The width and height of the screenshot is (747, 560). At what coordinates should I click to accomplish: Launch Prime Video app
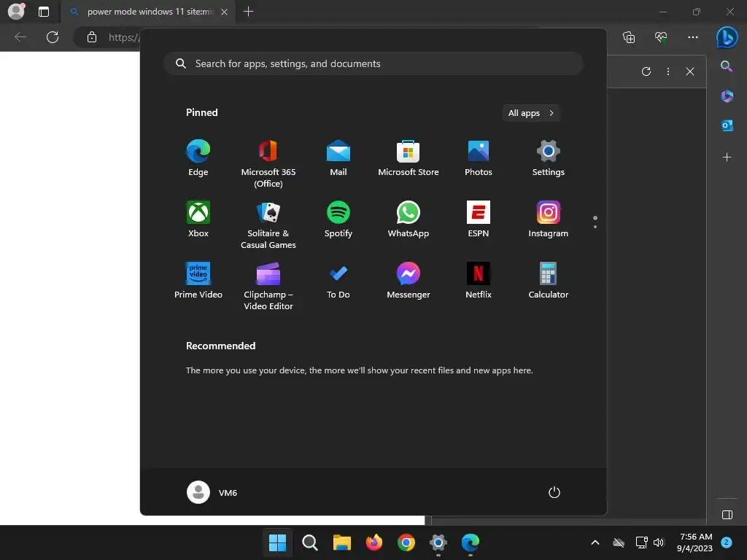198,281
